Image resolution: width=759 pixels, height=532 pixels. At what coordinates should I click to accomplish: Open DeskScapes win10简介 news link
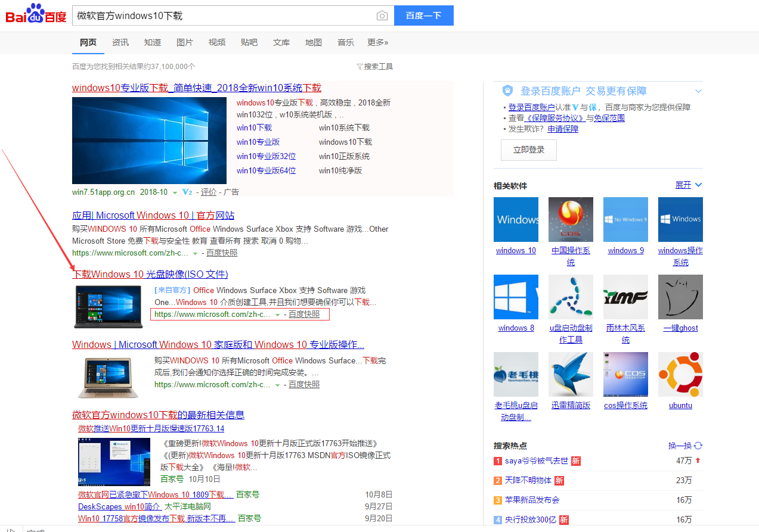(x=120, y=506)
